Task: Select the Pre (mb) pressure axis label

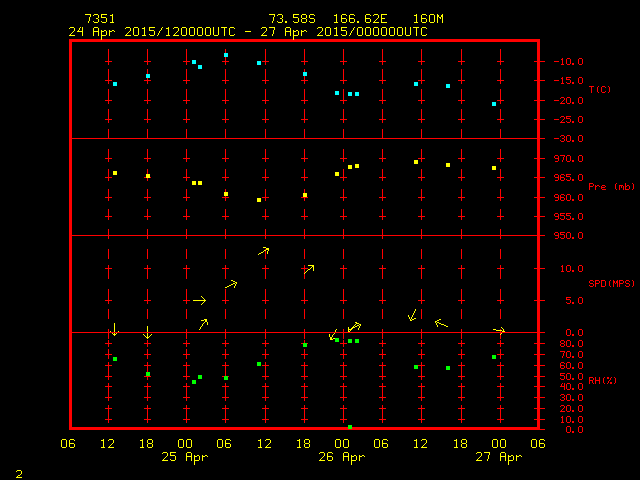Action: tap(611, 187)
